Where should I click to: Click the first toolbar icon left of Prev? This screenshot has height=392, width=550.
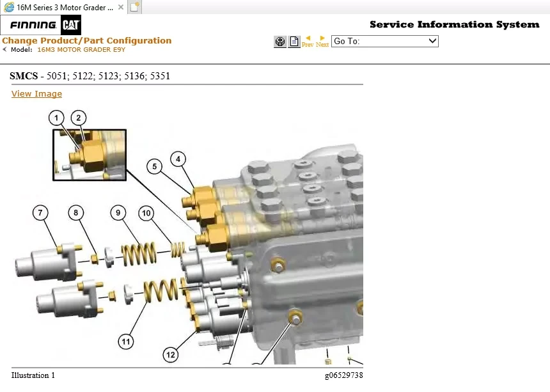279,42
